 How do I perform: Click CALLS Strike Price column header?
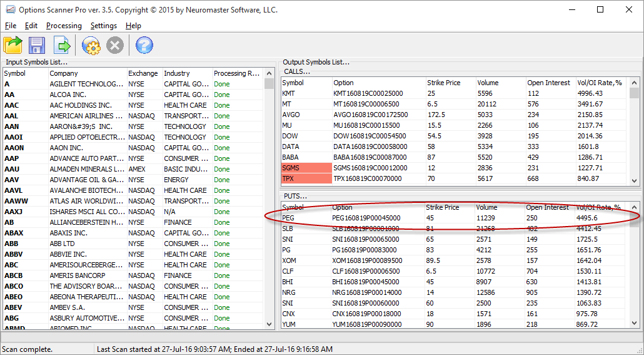[451, 83]
